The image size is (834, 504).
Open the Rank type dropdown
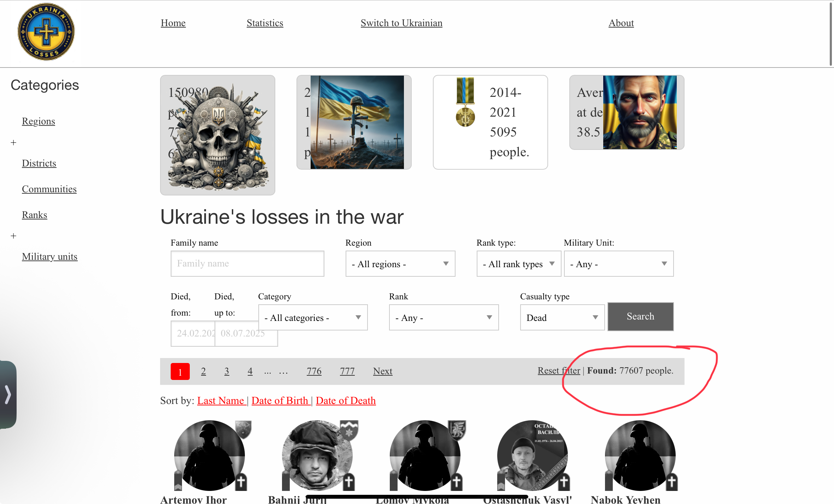(519, 264)
